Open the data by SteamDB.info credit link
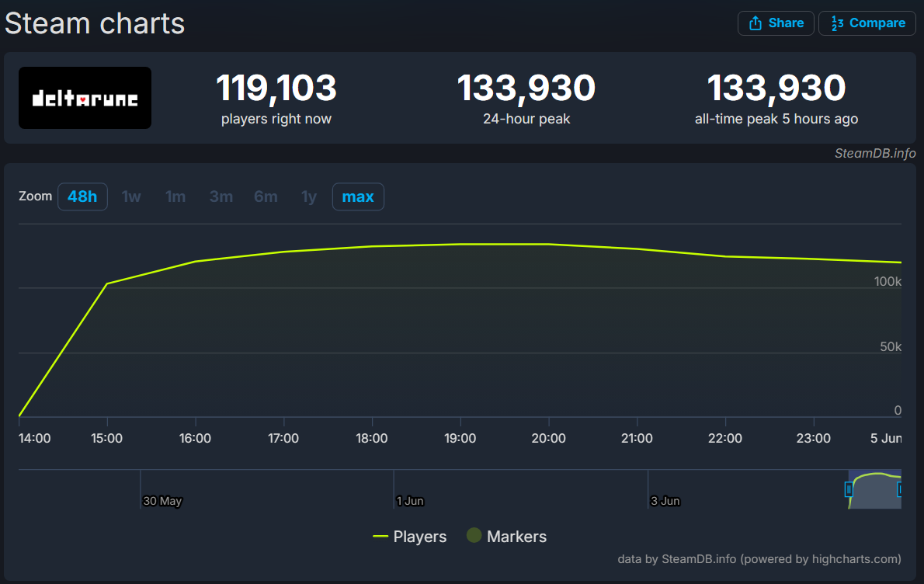924x584 pixels. point(759,558)
